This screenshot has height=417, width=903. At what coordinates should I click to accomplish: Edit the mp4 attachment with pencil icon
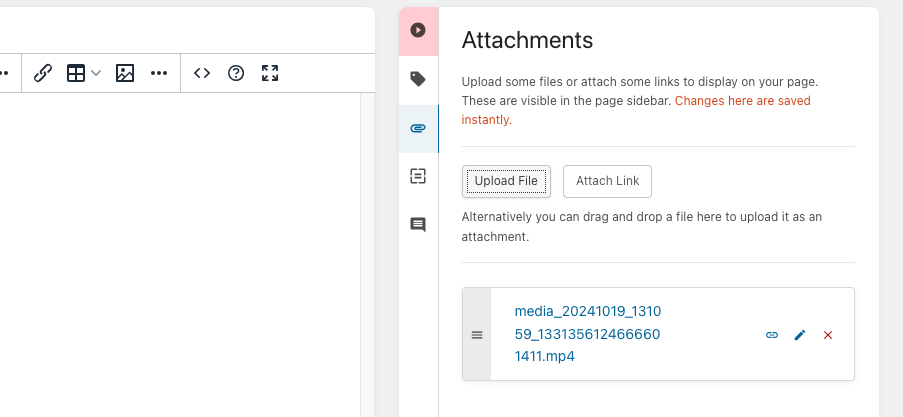800,335
